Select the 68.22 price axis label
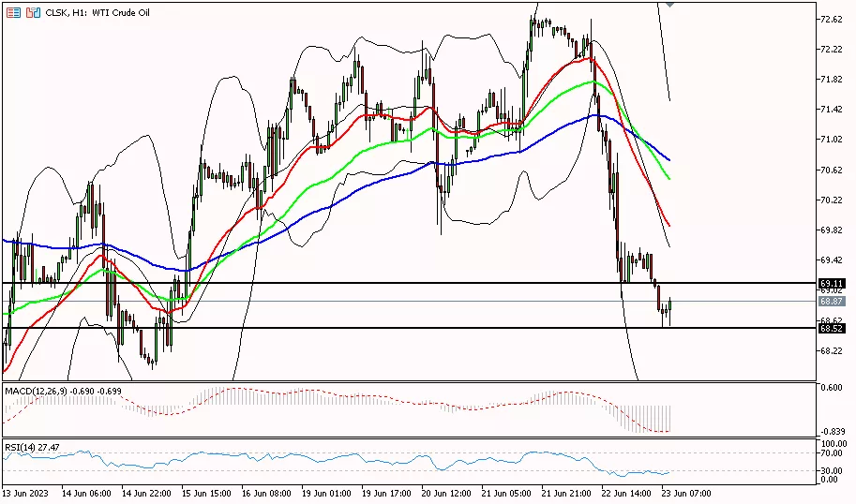Viewport: 856px width, 504px height. pos(832,350)
